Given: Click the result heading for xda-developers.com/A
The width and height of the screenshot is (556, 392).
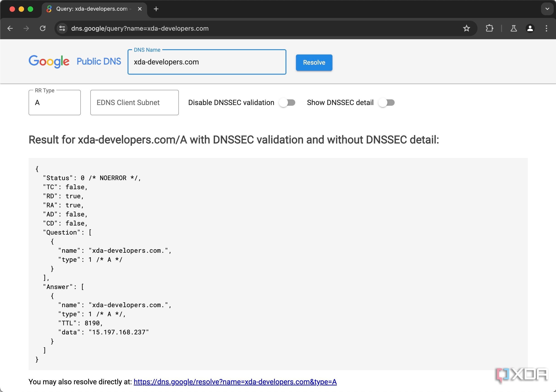Looking at the screenshot, I should tap(234, 140).
